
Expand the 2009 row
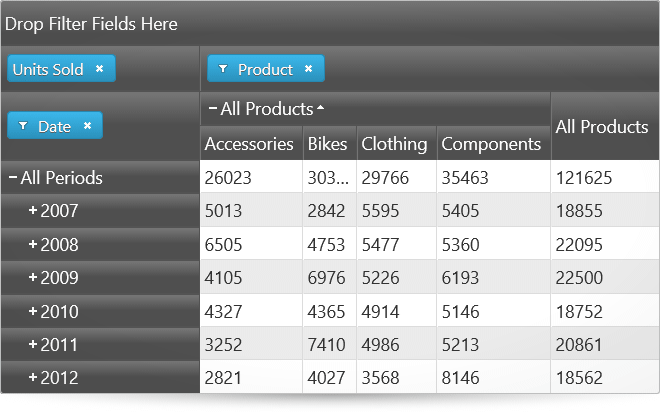coord(33,278)
